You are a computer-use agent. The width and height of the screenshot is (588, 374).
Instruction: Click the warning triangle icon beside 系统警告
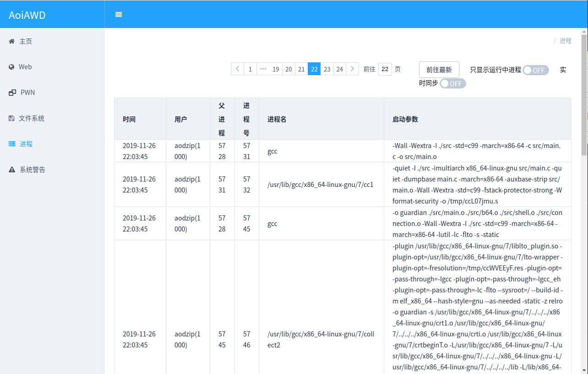pyautogui.click(x=12, y=170)
